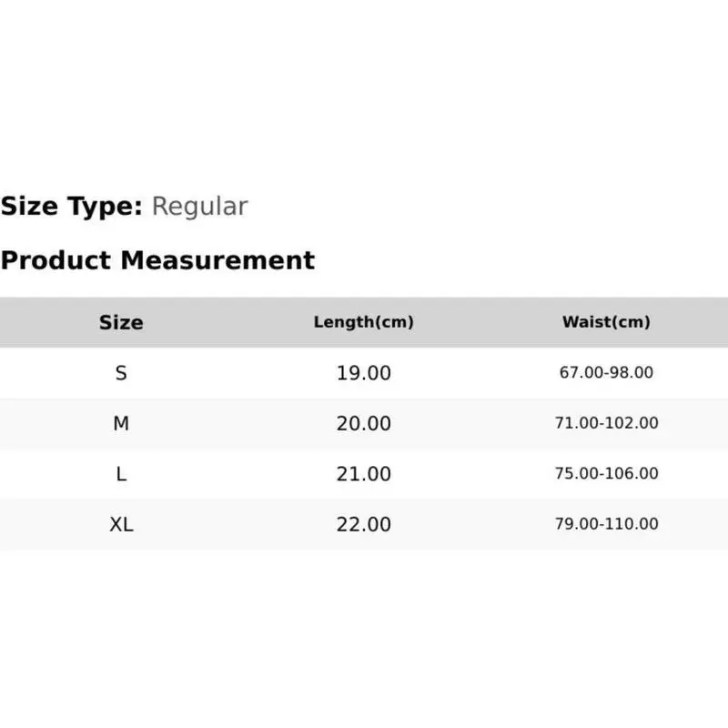Click the 20.00 length value
The width and height of the screenshot is (728, 728).
tap(363, 423)
